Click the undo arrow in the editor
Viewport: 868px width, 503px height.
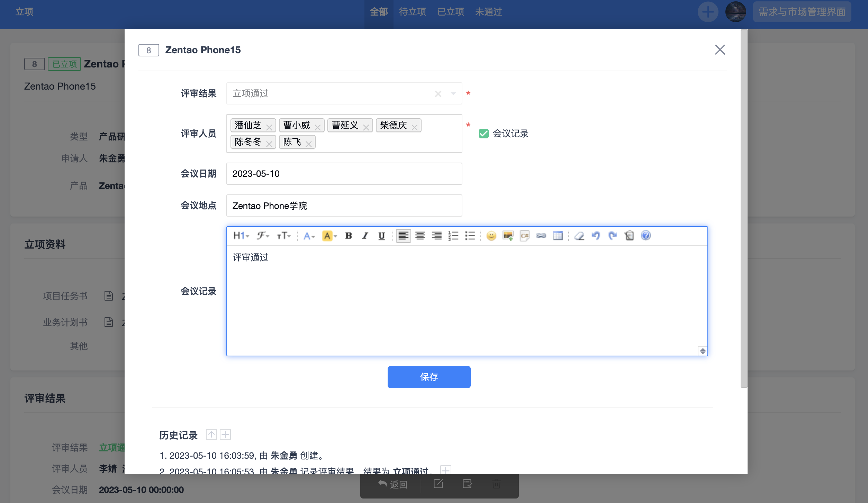(596, 236)
